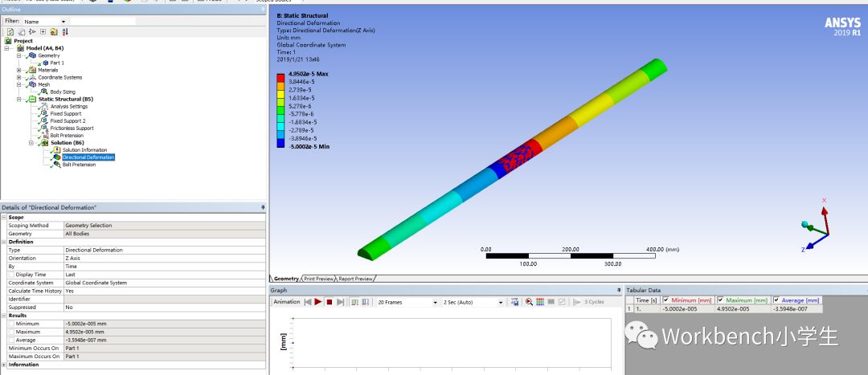Collapse the Static Structural (B5) node
This screenshot has width=868, height=375.
pyautogui.click(x=18, y=99)
